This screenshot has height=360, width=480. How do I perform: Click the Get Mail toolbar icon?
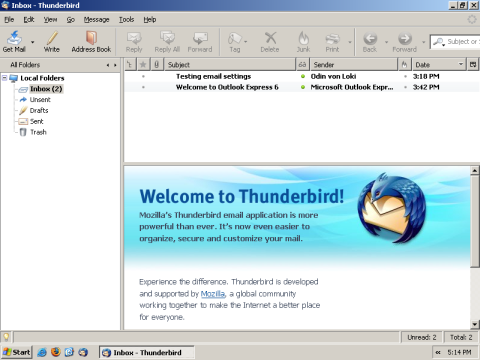[x=14, y=41]
